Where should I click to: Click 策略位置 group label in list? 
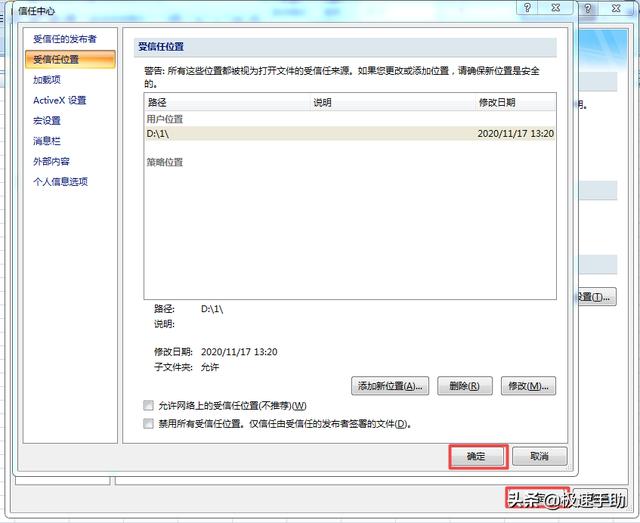(164, 162)
